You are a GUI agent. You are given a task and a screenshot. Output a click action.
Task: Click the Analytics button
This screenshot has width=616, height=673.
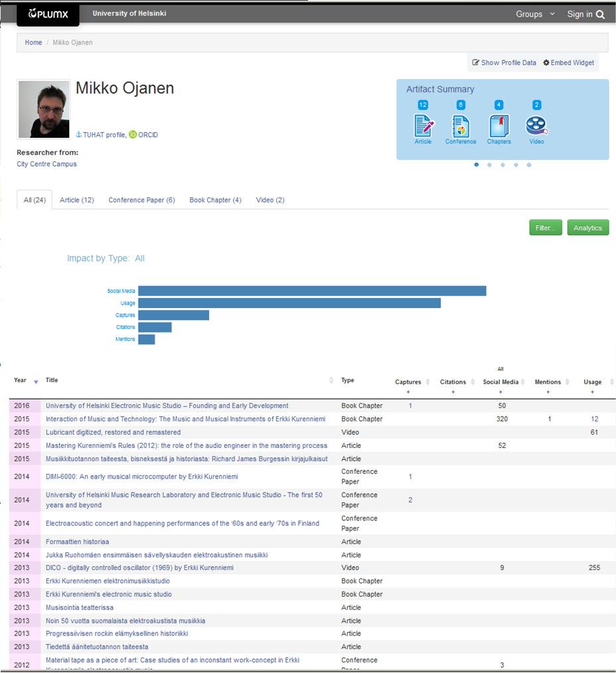coord(587,228)
